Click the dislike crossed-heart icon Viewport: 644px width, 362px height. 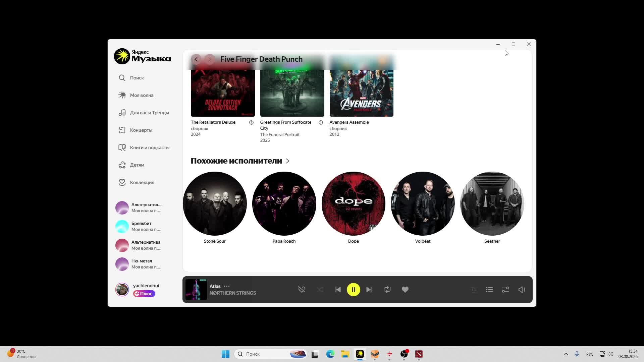[302, 290]
